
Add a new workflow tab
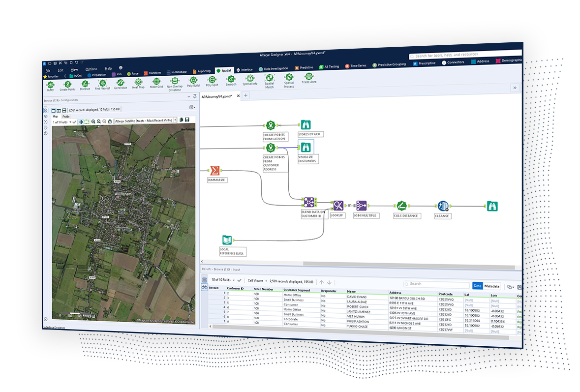tap(245, 95)
